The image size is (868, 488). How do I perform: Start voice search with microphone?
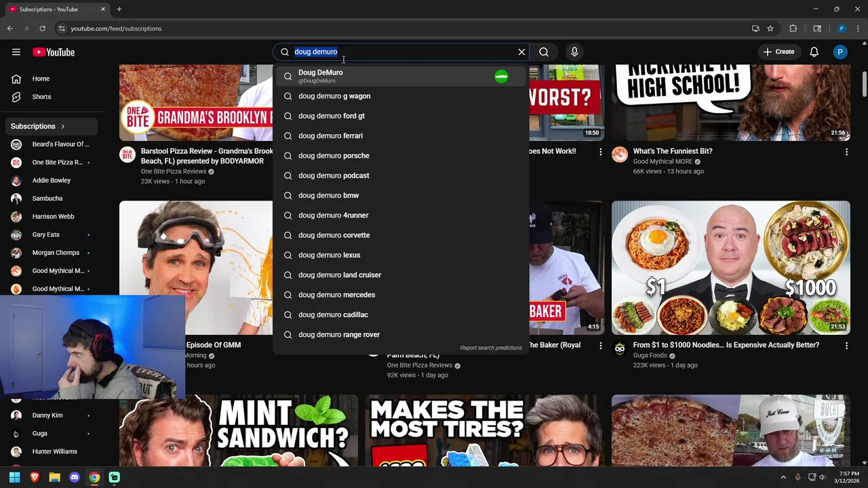point(574,52)
